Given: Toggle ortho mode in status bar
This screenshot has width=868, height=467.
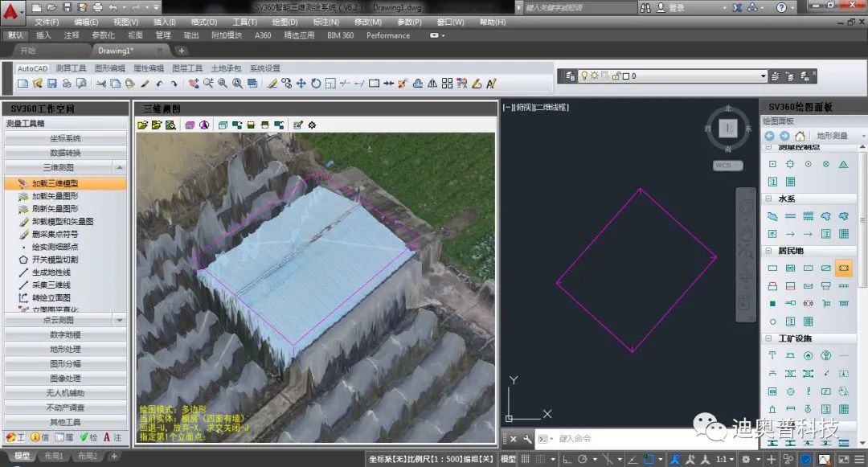Looking at the screenshot, I should pos(567,459).
